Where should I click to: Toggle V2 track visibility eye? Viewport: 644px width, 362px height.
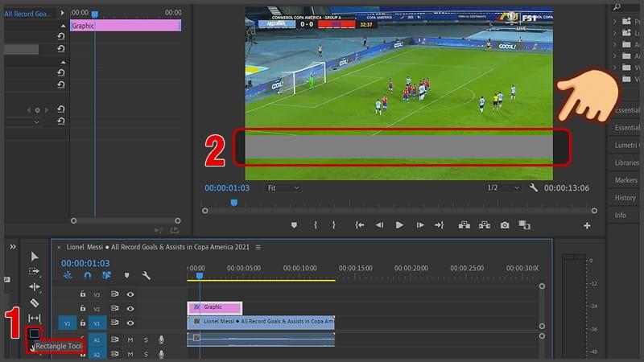coord(130,308)
